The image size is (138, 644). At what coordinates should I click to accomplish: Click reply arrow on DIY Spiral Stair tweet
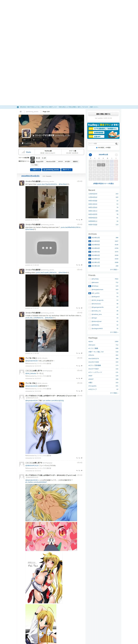[x=77, y=220]
